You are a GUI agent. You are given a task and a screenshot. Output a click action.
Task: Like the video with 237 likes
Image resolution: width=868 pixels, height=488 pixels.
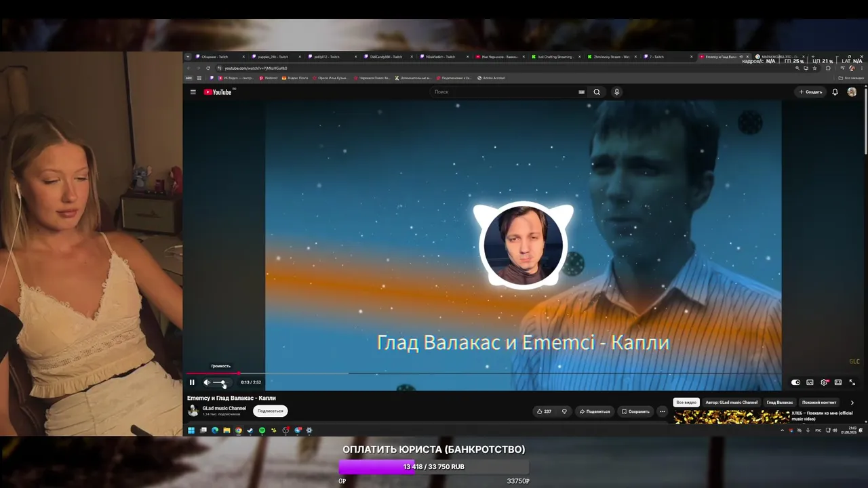[544, 411]
